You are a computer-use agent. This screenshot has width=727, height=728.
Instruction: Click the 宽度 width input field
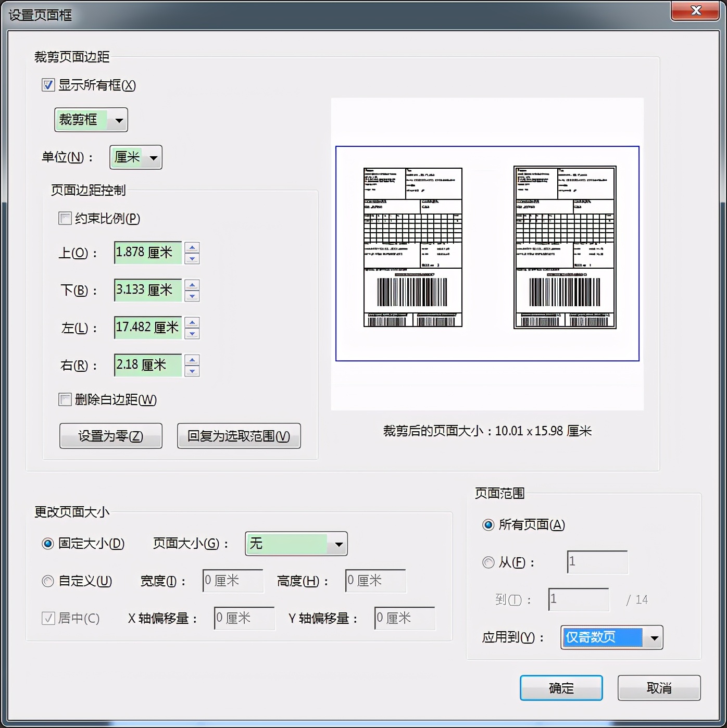pyautogui.click(x=233, y=581)
